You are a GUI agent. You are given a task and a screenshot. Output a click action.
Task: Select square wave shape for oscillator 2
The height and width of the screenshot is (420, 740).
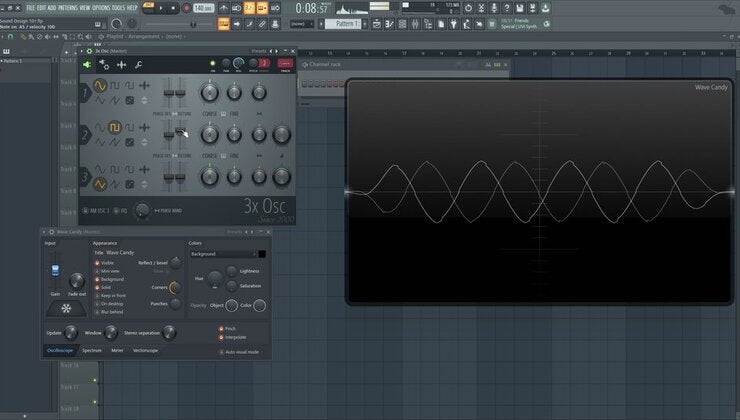tap(115, 127)
